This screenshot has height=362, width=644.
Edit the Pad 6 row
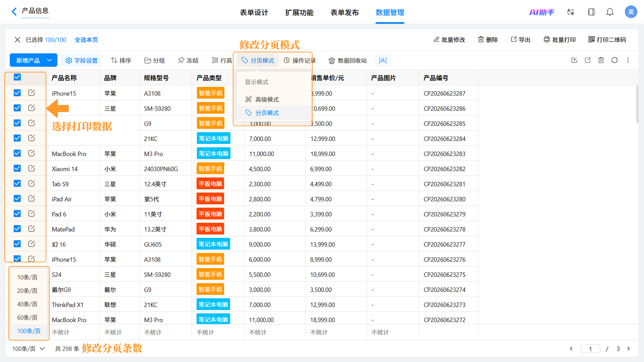[x=32, y=214]
